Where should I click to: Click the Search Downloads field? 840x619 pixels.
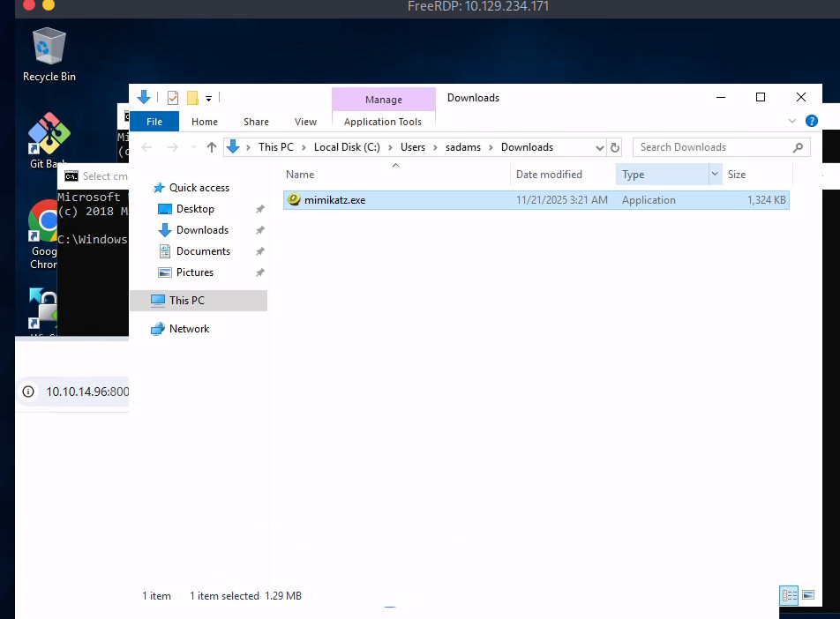tap(721, 147)
